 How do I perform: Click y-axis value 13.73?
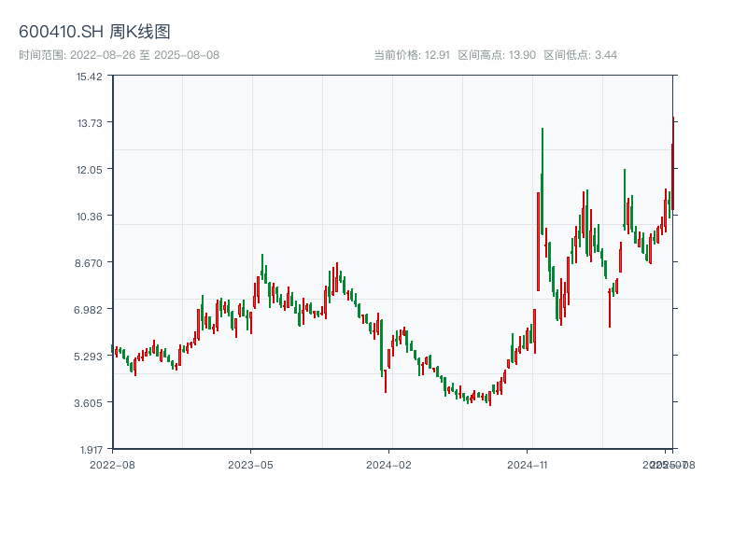coord(90,123)
